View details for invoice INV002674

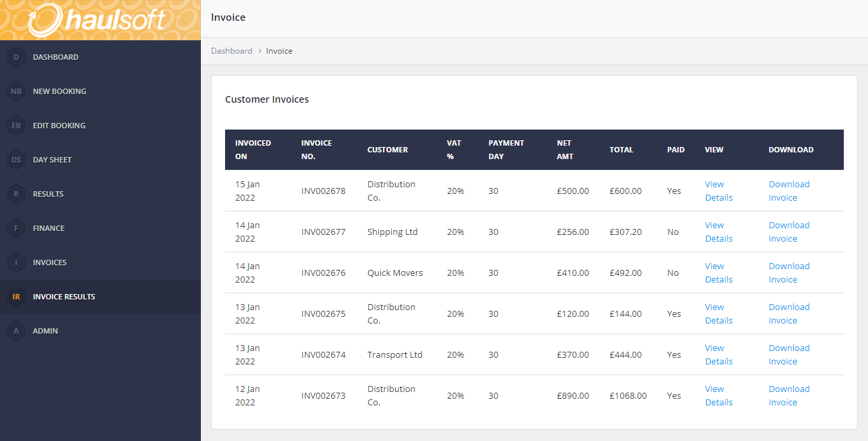[x=719, y=354]
